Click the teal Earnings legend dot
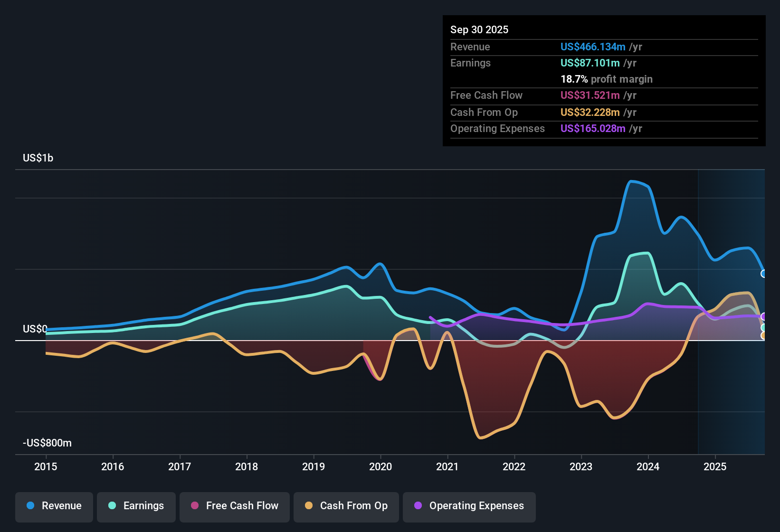 click(x=112, y=506)
